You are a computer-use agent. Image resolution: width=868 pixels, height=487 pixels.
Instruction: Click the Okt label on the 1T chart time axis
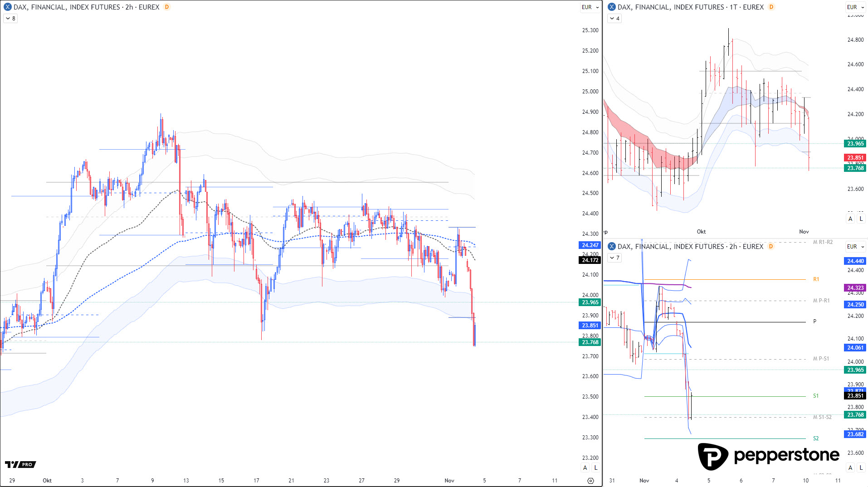701,232
